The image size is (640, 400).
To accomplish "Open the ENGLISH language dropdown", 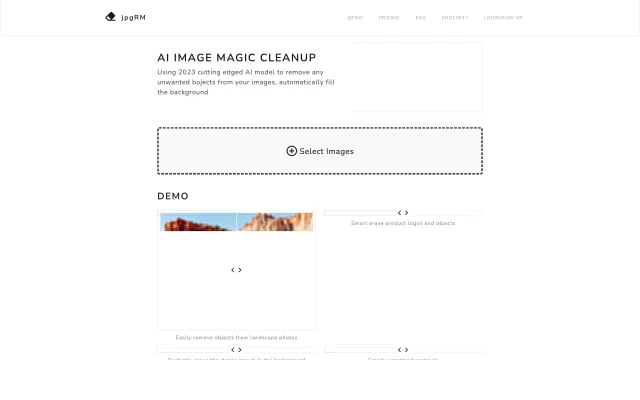I will click(455, 17).
